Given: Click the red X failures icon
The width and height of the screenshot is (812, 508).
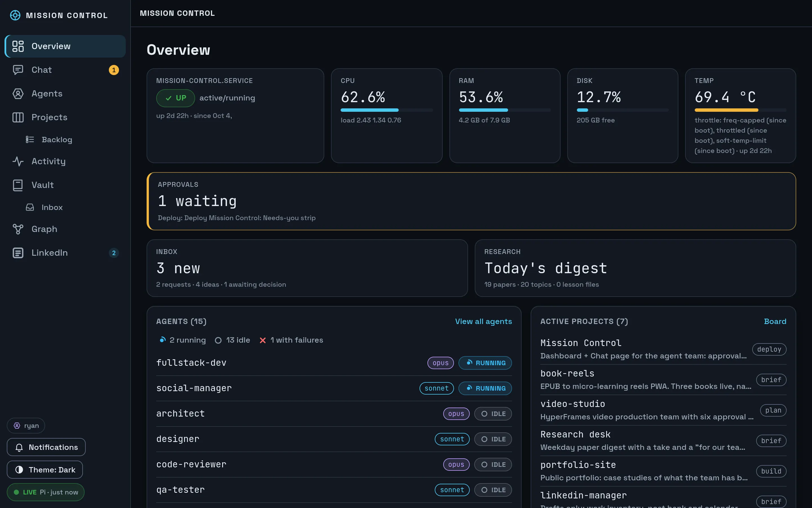Looking at the screenshot, I should [x=263, y=340].
